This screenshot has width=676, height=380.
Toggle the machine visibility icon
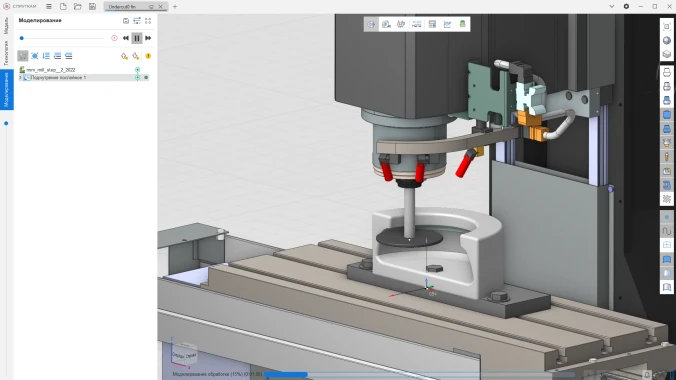(x=667, y=185)
